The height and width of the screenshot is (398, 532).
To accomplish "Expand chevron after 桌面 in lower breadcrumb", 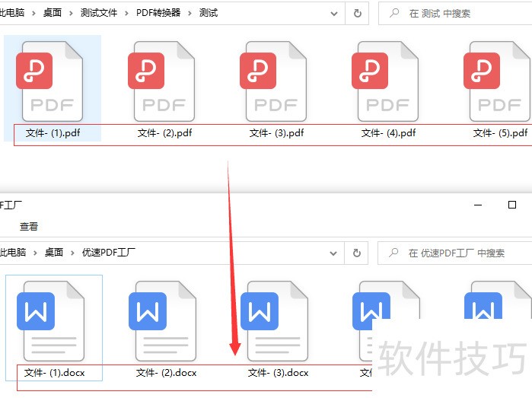I will (72, 253).
